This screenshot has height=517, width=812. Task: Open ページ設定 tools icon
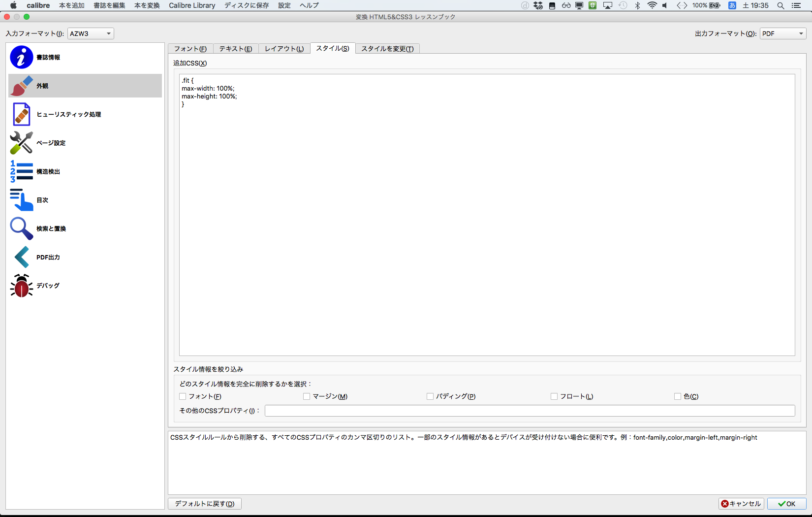point(22,143)
